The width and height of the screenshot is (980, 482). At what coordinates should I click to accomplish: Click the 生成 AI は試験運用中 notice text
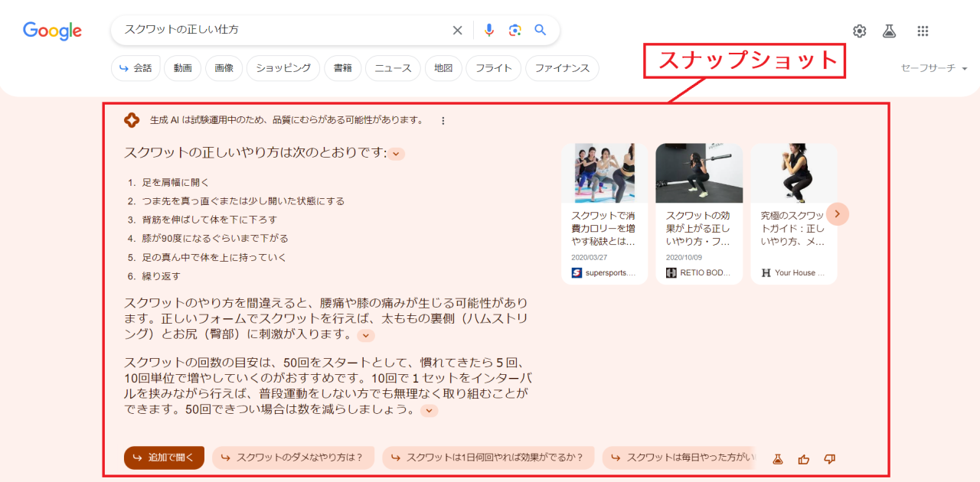(x=286, y=120)
